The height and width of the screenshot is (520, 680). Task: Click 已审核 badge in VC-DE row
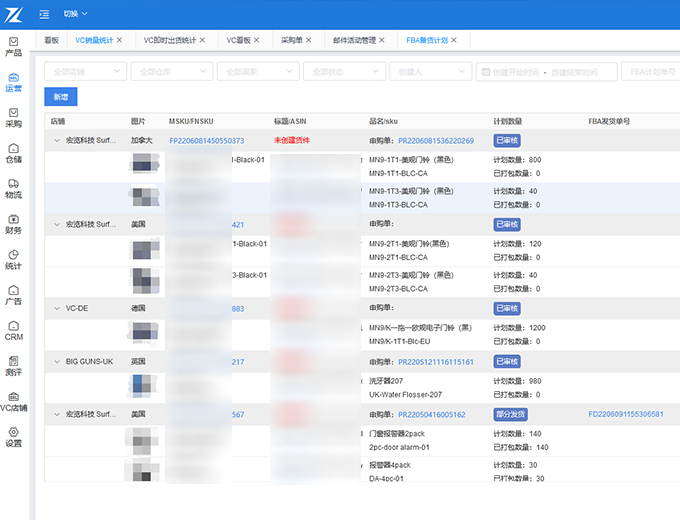tap(507, 308)
